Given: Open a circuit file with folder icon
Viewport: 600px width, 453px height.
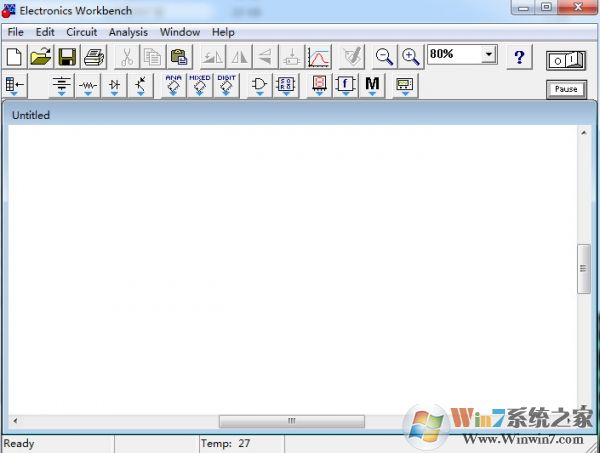Looking at the screenshot, I should tap(41, 58).
